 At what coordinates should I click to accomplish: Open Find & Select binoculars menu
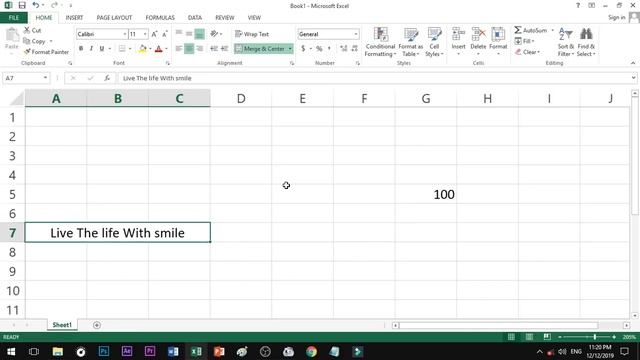(x=586, y=42)
